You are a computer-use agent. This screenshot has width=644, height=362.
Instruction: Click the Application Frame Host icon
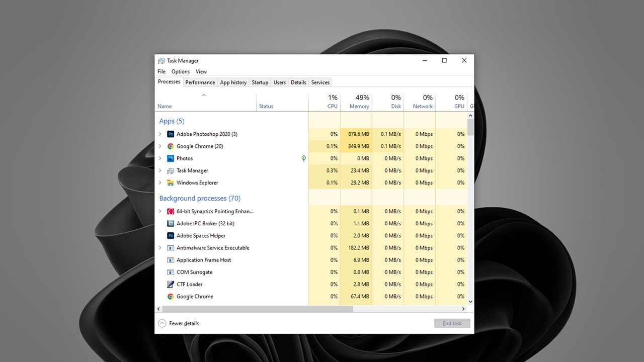pyautogui.click(x=171, y=260)
